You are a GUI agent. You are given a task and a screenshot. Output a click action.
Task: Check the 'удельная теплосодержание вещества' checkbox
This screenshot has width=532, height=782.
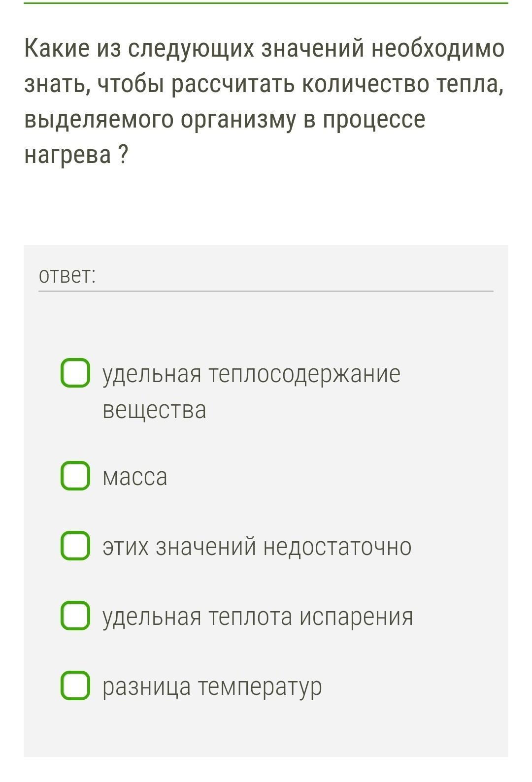[x=75, y=373]
